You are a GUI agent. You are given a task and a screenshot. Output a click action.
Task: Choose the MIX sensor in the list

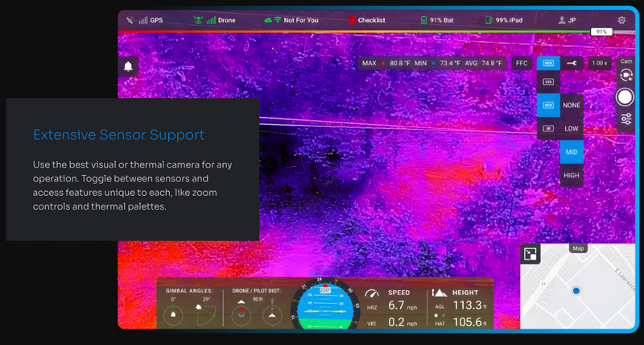coord(548,105)
